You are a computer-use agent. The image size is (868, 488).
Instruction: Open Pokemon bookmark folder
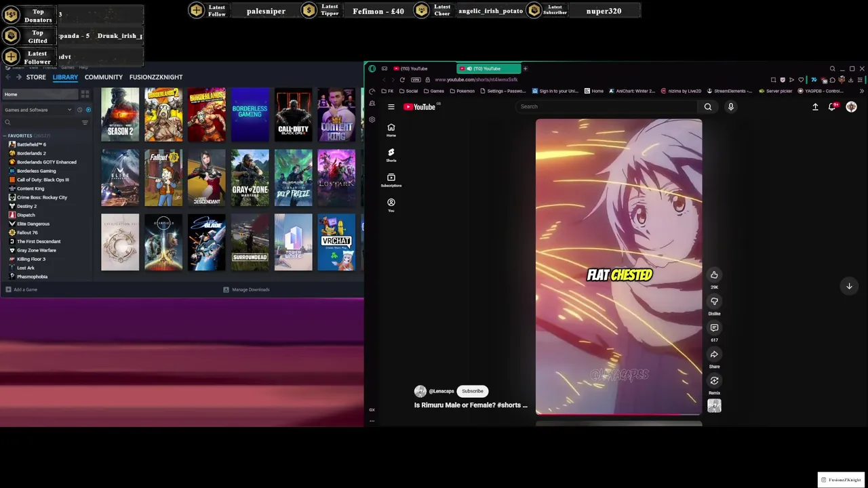(462, 91)
